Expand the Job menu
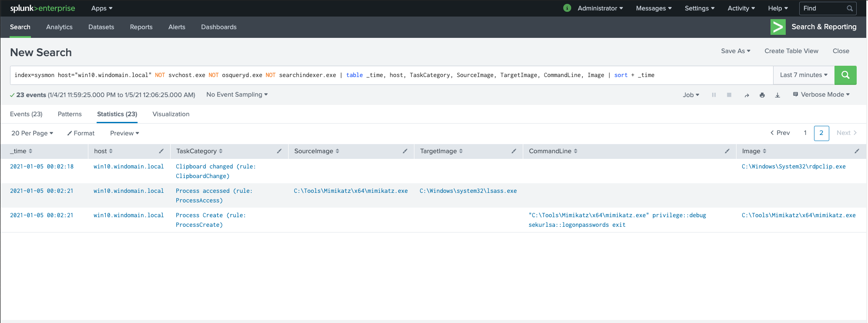868x323 pixels. 691,95
